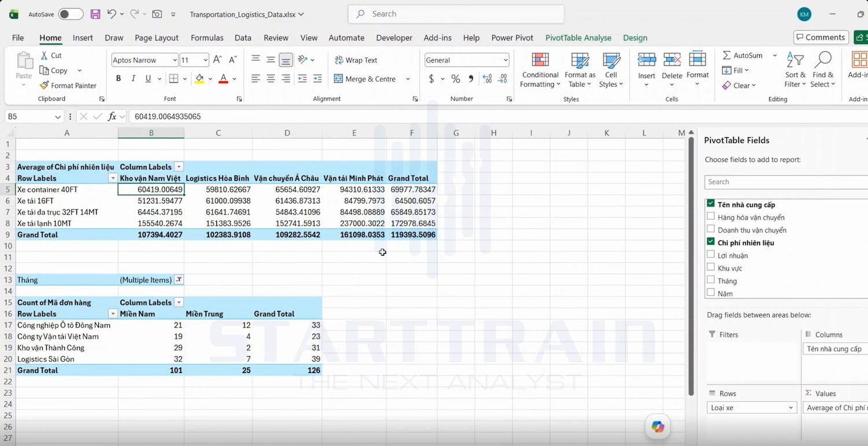Switch to the Formulas tab

point(207,38)
